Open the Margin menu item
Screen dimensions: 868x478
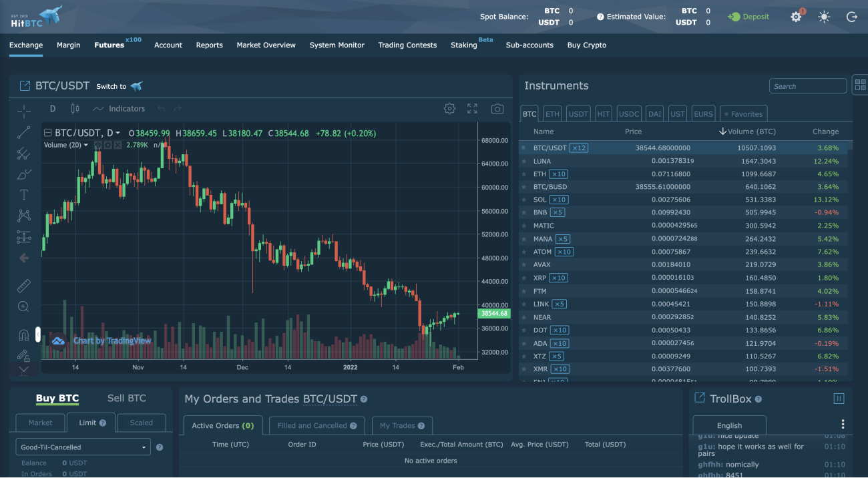68,45
